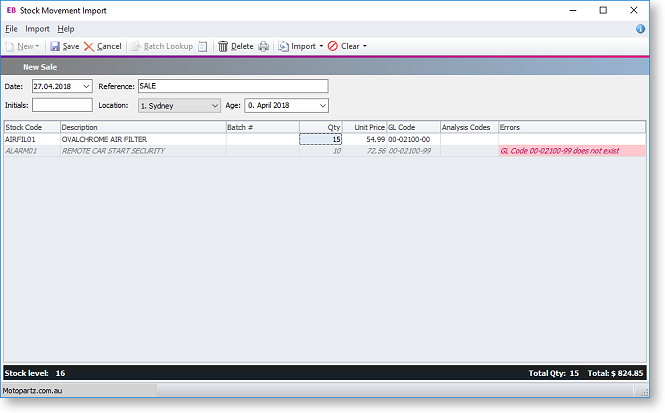Maximize the Stock Movement Import window
The width and height of the screenshot is (665, 413).
tap(603, 10)
